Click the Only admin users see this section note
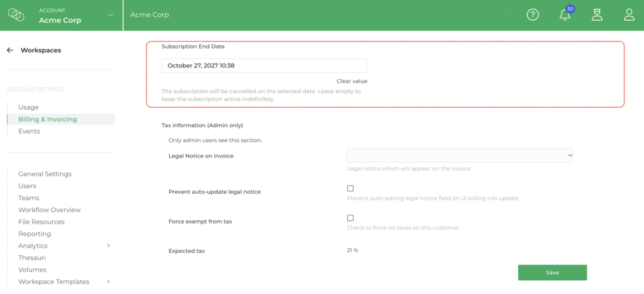Viewport: 644px width, 294px height. 215,140
